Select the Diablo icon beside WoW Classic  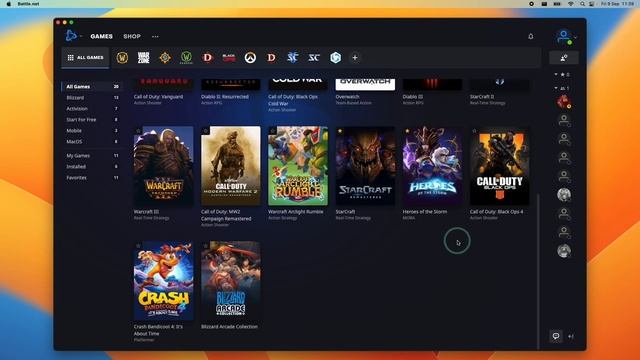pyautogui.click(x=207, y=58)
